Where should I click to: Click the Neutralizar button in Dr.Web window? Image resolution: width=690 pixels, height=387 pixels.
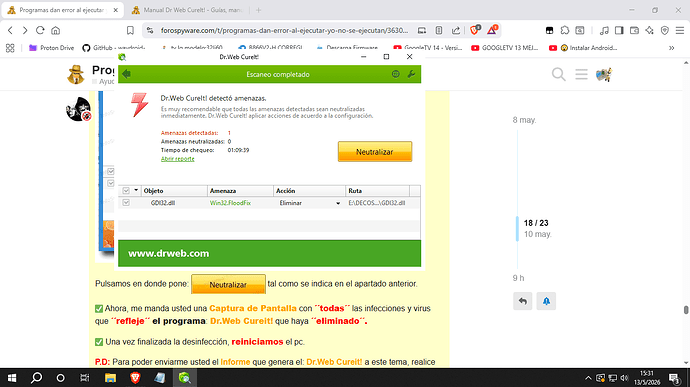click(375, 151)
